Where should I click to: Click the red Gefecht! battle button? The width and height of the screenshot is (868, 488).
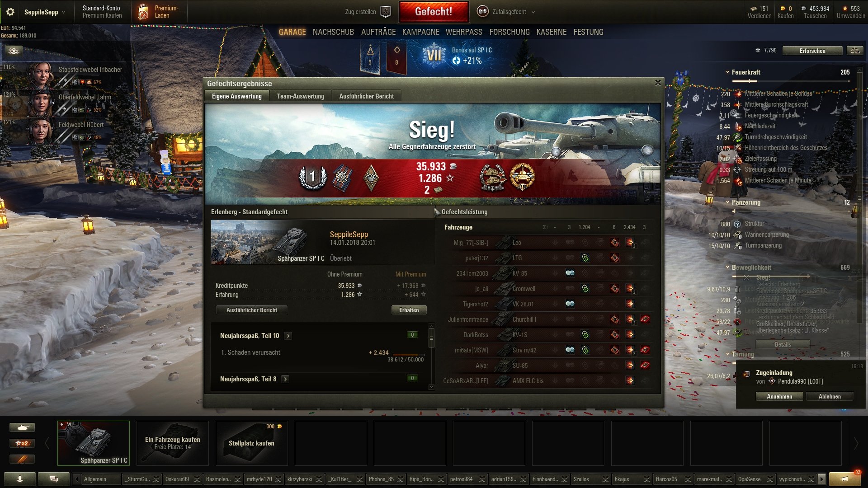(x=434, y=12)
